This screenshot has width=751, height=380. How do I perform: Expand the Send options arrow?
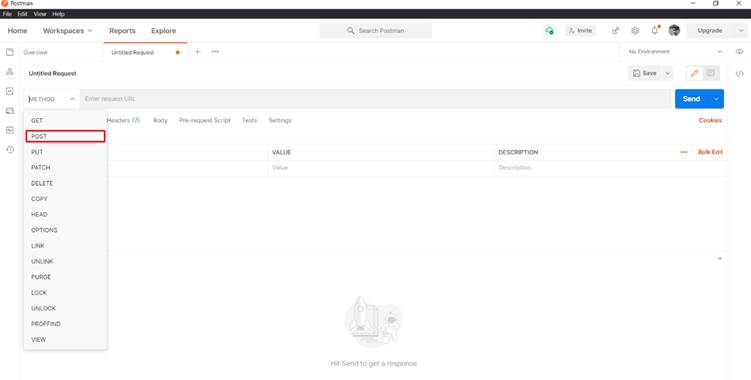[716, 99]
